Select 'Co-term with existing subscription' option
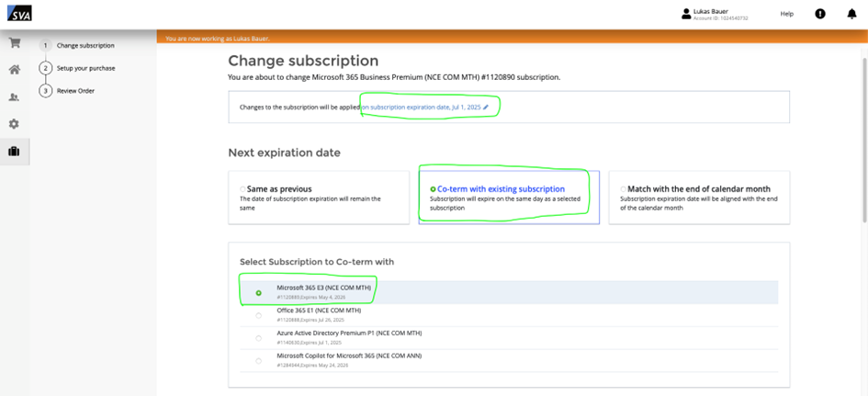 point(434,189)
